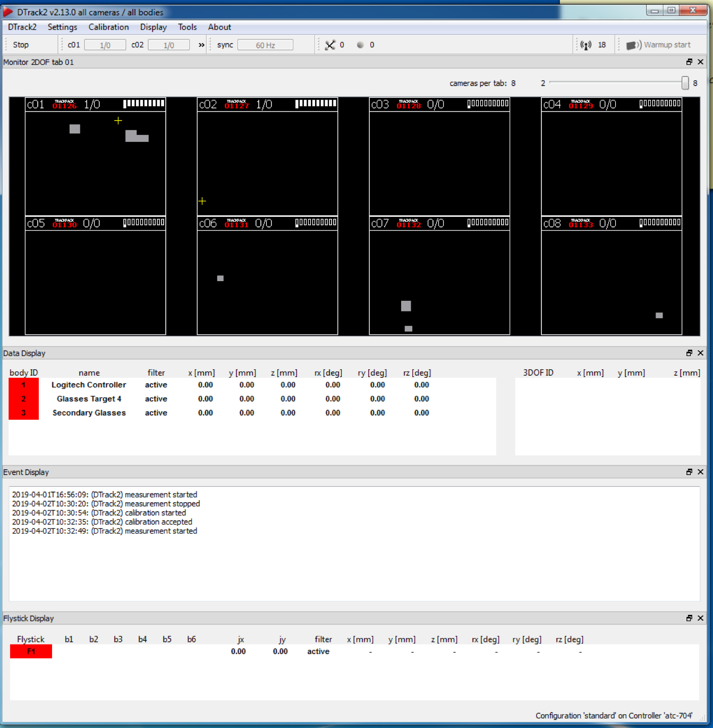
Task: Undock the Event Display panel
Action: tap(689, 472)
